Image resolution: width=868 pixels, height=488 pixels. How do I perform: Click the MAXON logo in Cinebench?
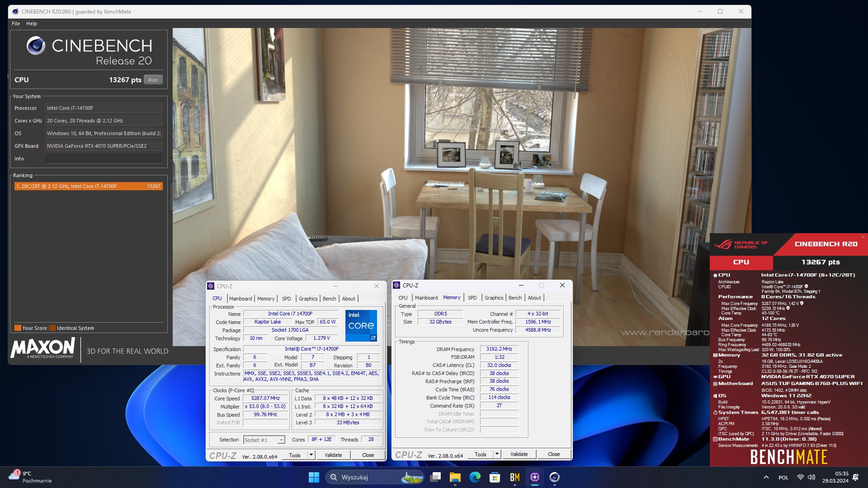click(x=43, y=348)
